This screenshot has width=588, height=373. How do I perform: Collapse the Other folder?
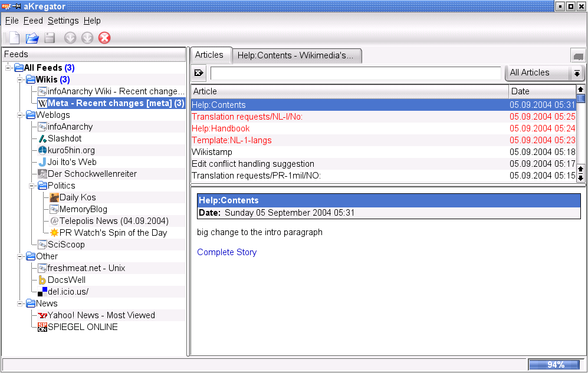point(20,256)
